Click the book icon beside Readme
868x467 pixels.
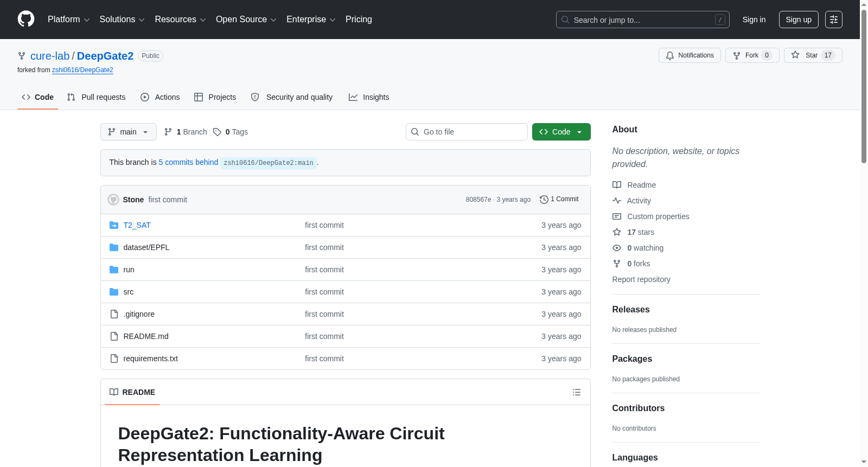click(617, 185)
